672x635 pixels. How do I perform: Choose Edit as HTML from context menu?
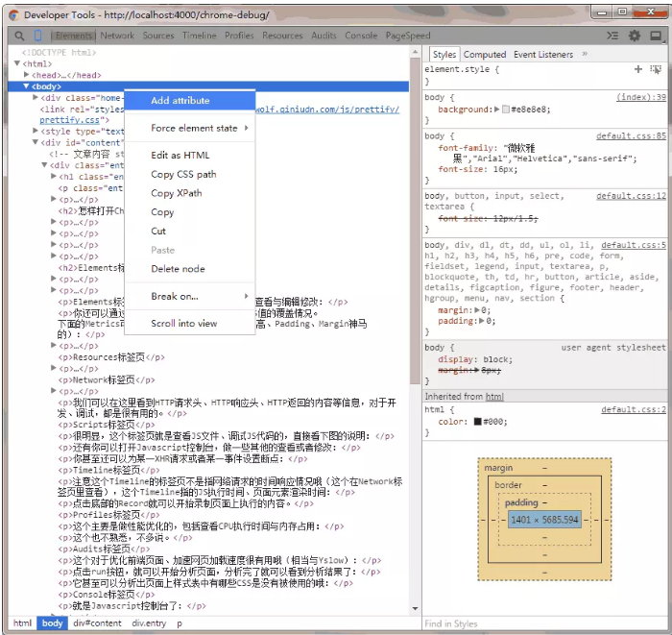click(180, 156)
